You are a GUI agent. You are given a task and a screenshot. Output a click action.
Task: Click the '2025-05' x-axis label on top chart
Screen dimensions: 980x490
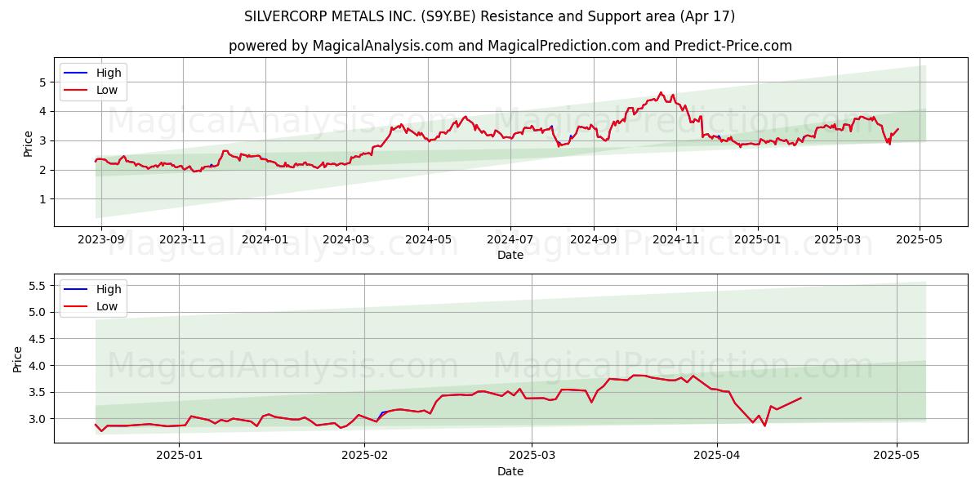[920, 240]
